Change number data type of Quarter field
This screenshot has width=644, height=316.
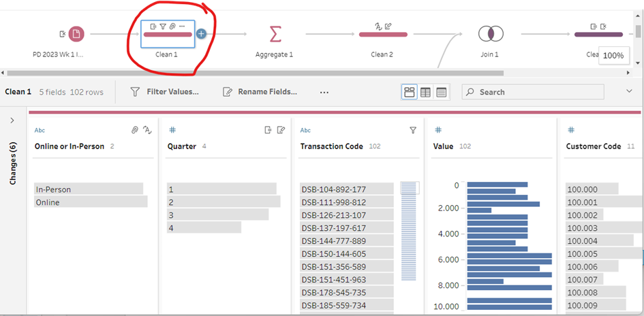coord(172,130)
